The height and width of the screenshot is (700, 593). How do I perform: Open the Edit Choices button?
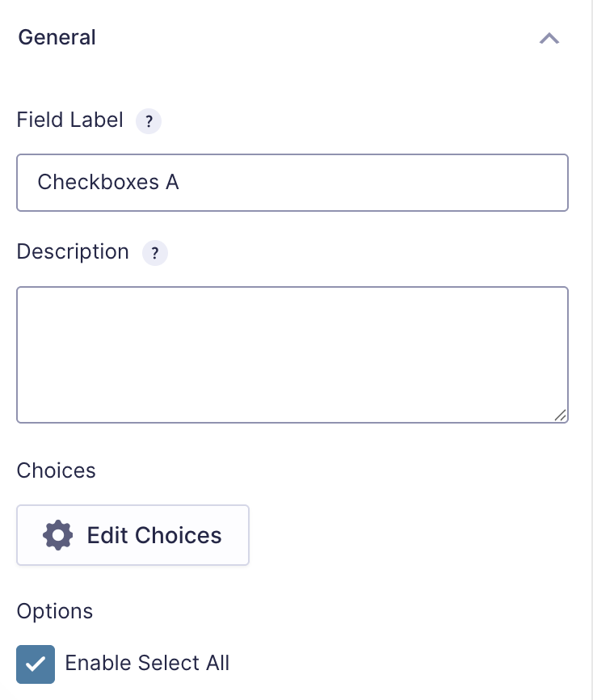[133, 535]
